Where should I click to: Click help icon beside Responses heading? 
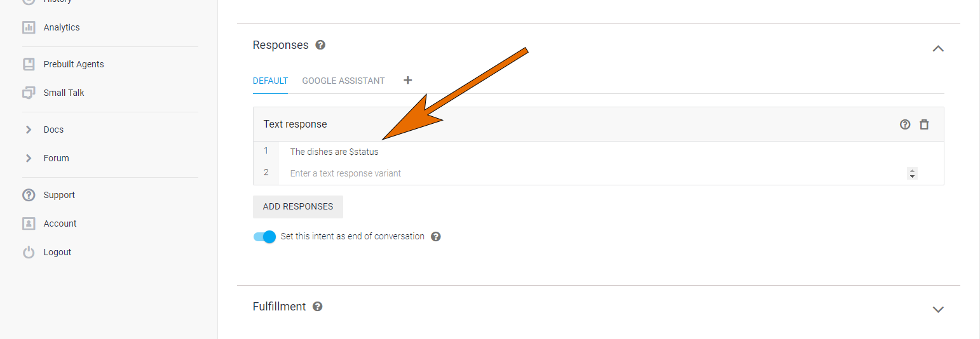[x=320, y=45]
